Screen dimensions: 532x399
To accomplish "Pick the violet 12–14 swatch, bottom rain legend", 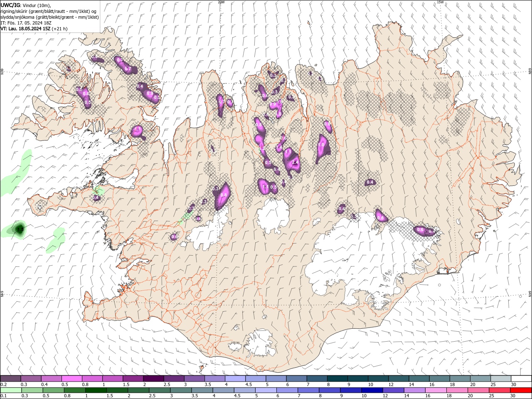I will [x=393, y=390].
